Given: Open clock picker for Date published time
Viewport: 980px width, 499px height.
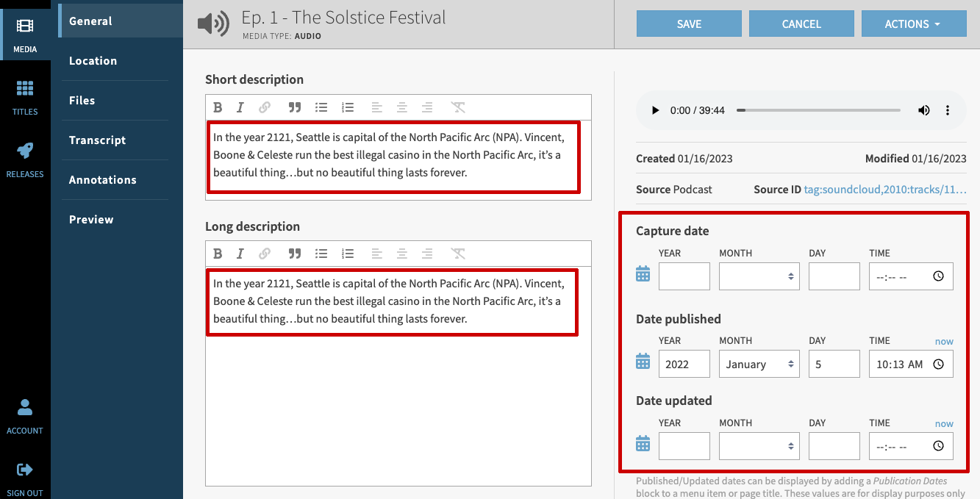Looking at the screenshot, I should pos(937,363).
